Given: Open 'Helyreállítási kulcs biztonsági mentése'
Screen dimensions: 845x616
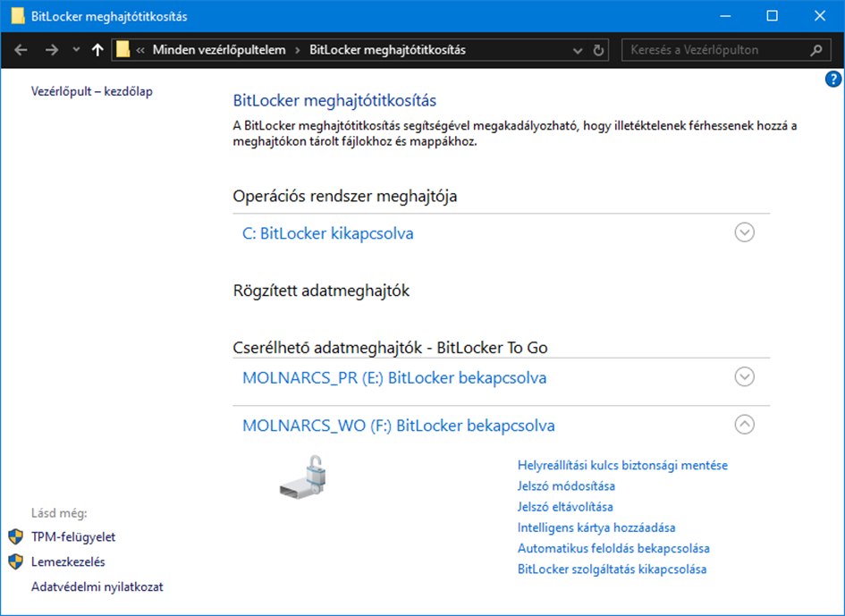Looking at the screenshot, I should point(622,465).
